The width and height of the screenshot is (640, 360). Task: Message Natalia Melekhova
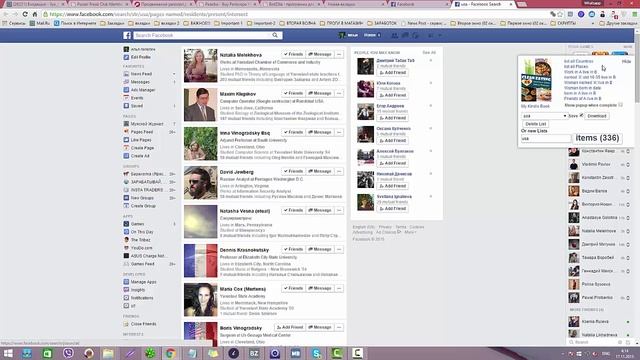click(x=320, y=54)
